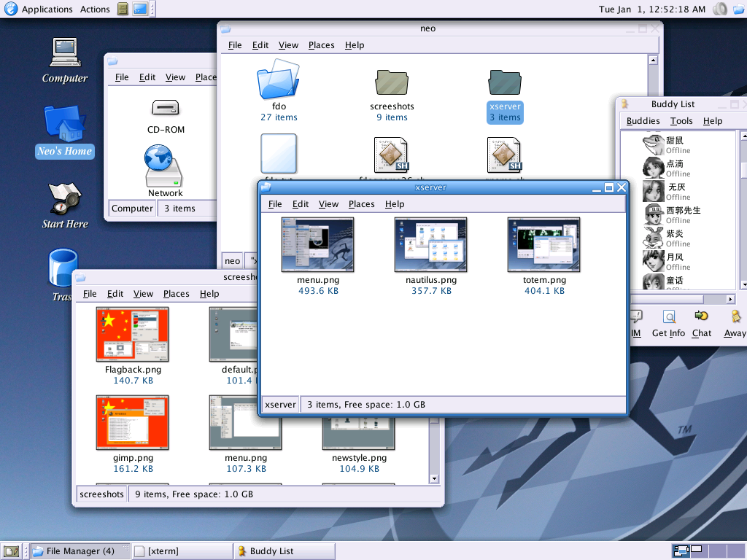
Task: Open Computer location dropdown in status bar
Action: (x=132, y=208)
